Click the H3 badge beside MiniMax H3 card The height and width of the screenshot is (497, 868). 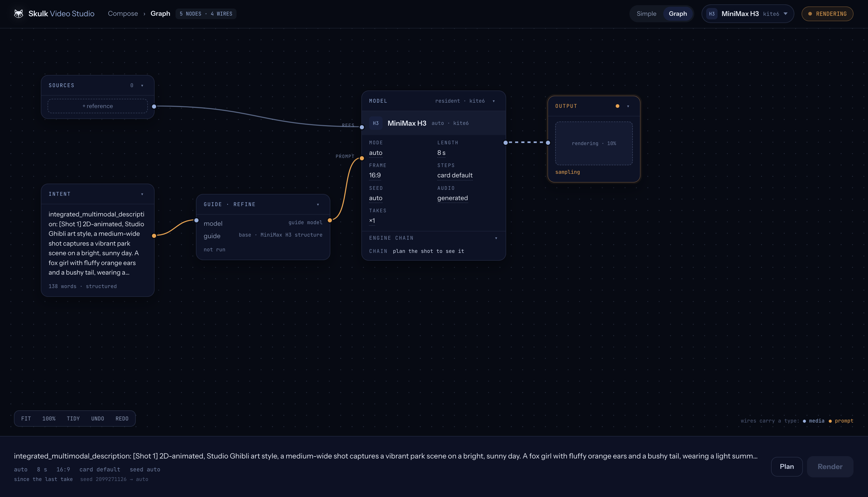(376, 123)
